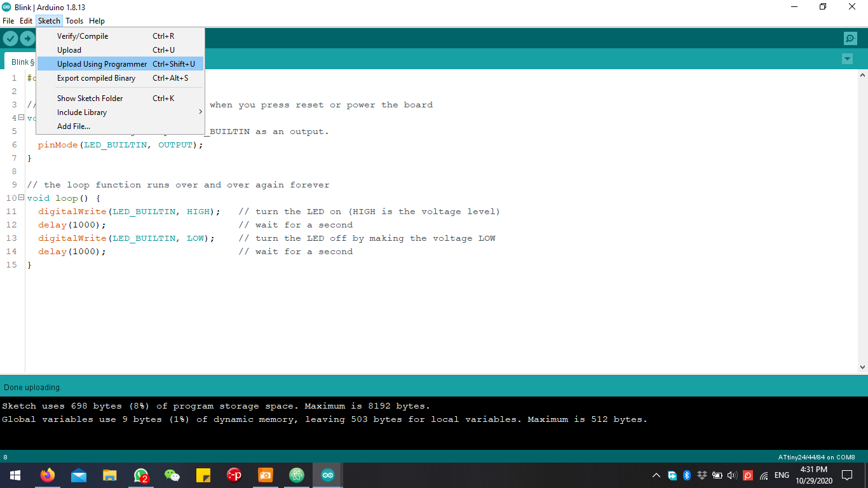
Task: Open WhatsApp from the taskbar
Action: click(141, 475)
